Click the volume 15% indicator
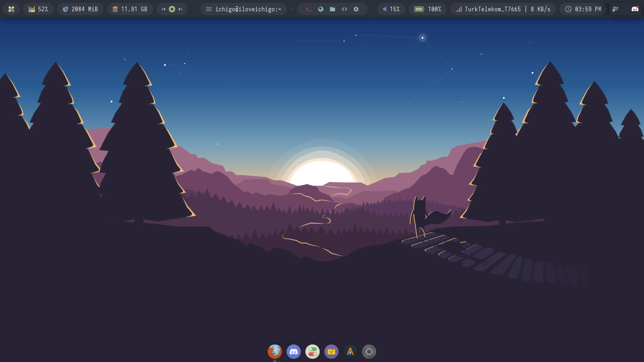This screenshot has height=362, width=644. [391, 9]
